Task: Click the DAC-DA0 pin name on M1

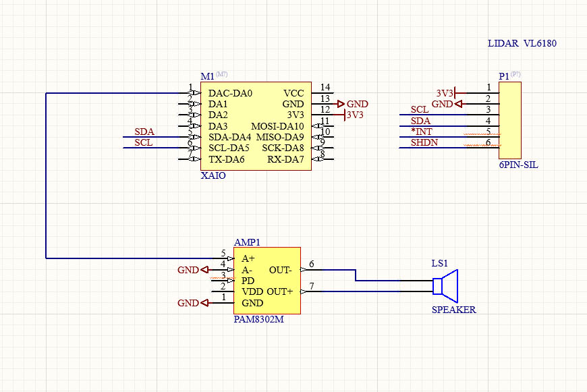Action: tap(230, 93)
